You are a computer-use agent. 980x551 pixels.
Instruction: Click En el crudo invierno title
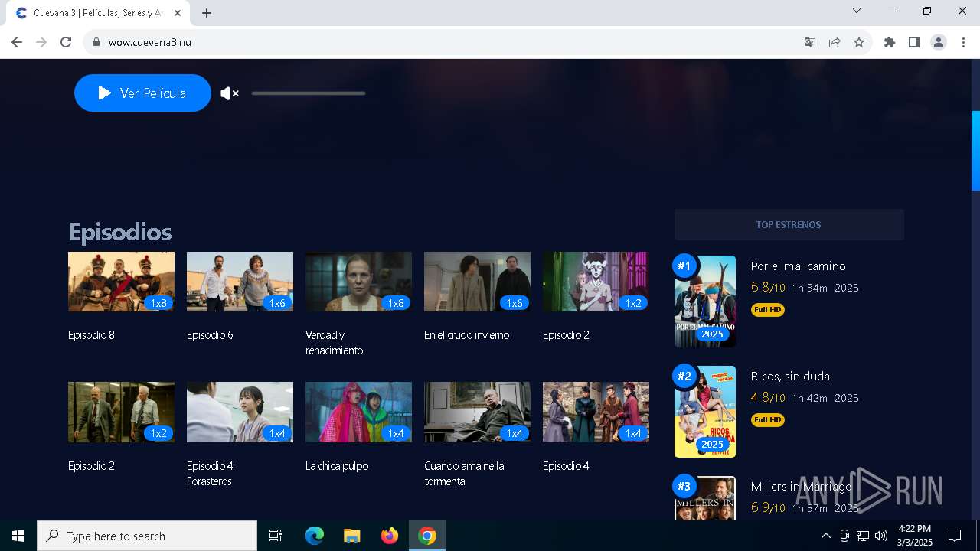(466, 335)
